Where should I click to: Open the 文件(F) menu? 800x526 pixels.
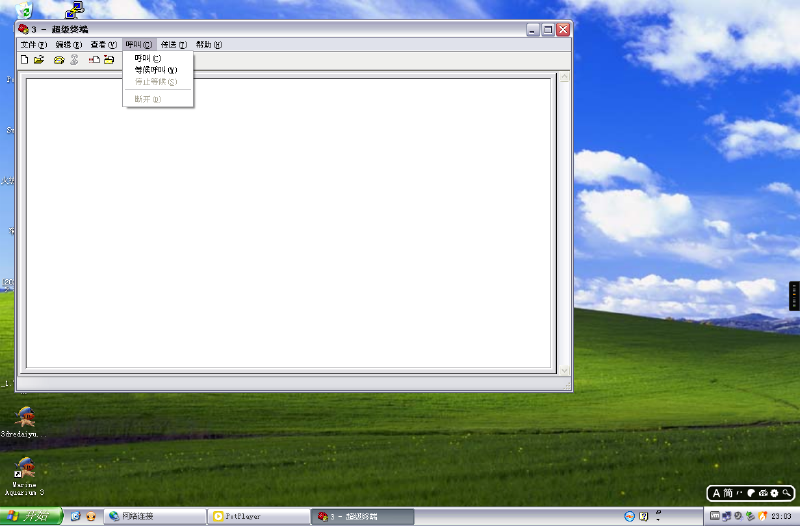[33, 45]
